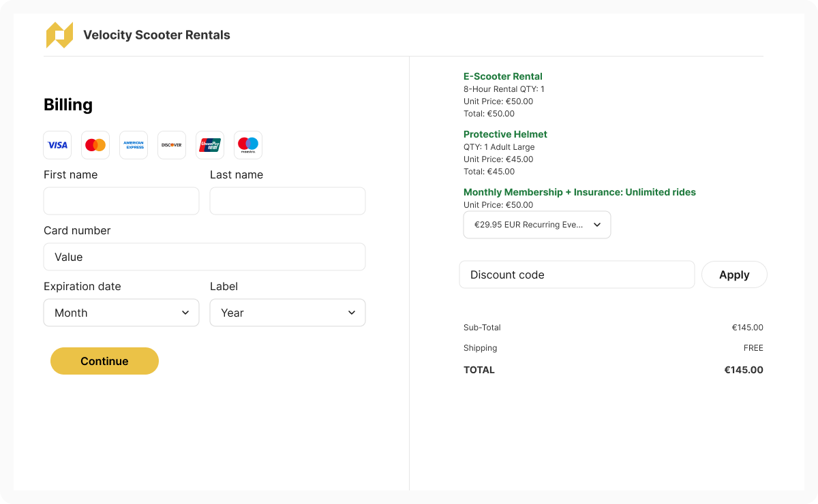This screenshot has width=818, height=504.
Task: Click the E-Scooter Rental item title
Action: click(503, 76)
